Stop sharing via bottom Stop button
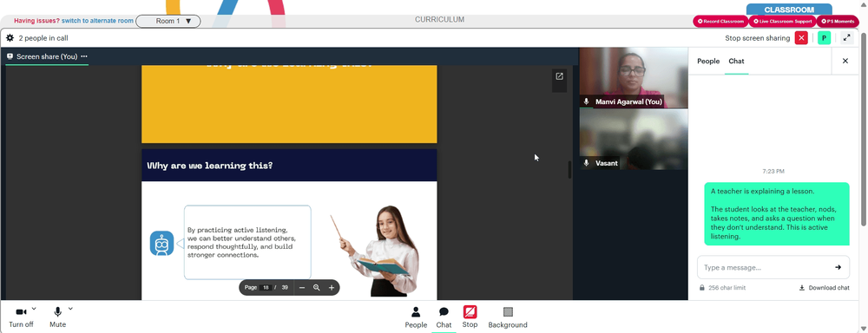Screen dimensions: 868x333 [x=470, y=317]
